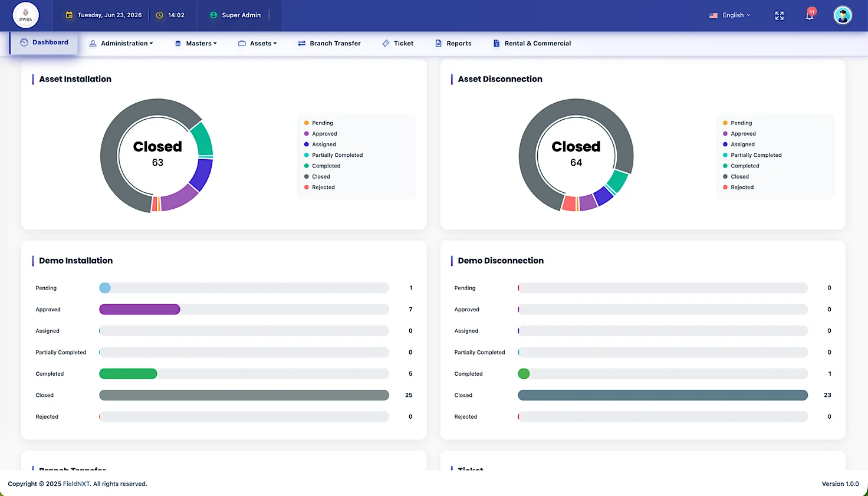
Task: Toggle Completed legend in Asset Installation
Action: click(x=322, y=166)
